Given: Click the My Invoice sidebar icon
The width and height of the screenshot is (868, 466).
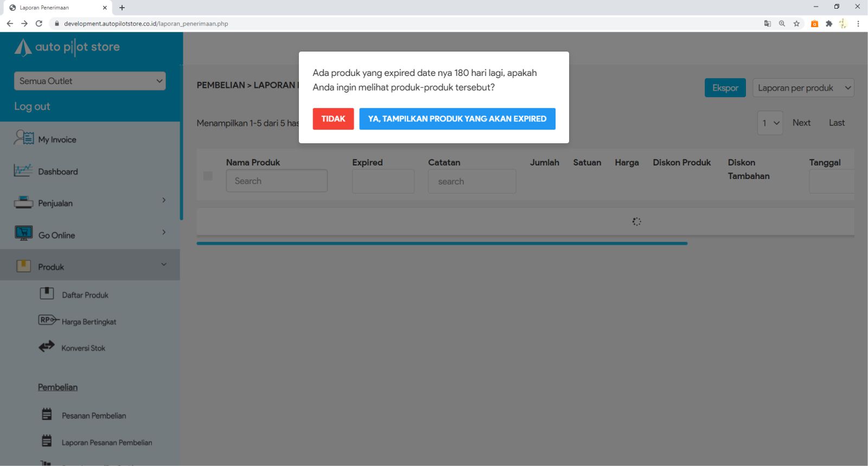Looking at the screenshot, I should pyautogui.click(x=23, y=138).
